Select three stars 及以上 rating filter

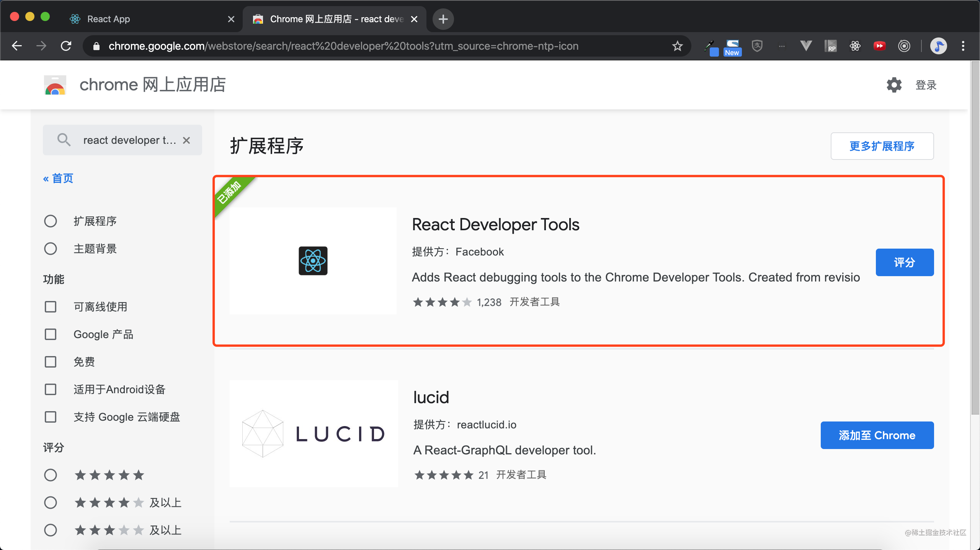coord(51,530)
